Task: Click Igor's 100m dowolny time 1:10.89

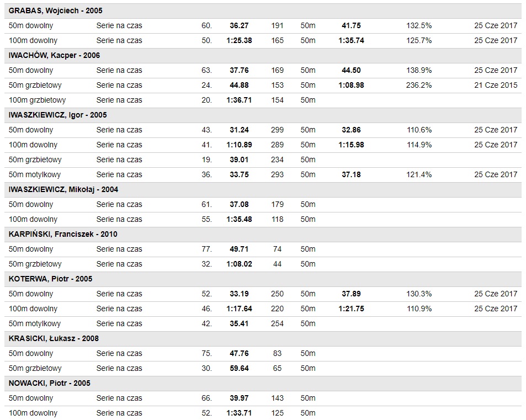Action: (239, 145)
